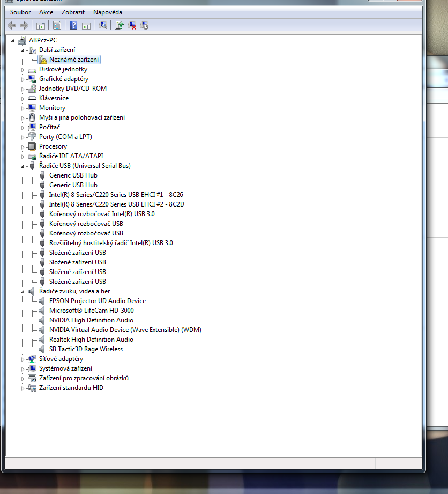
Task: Click the mouse icon for Myši a jiná polohovací zařízení
Action: [x=32, y=118]
